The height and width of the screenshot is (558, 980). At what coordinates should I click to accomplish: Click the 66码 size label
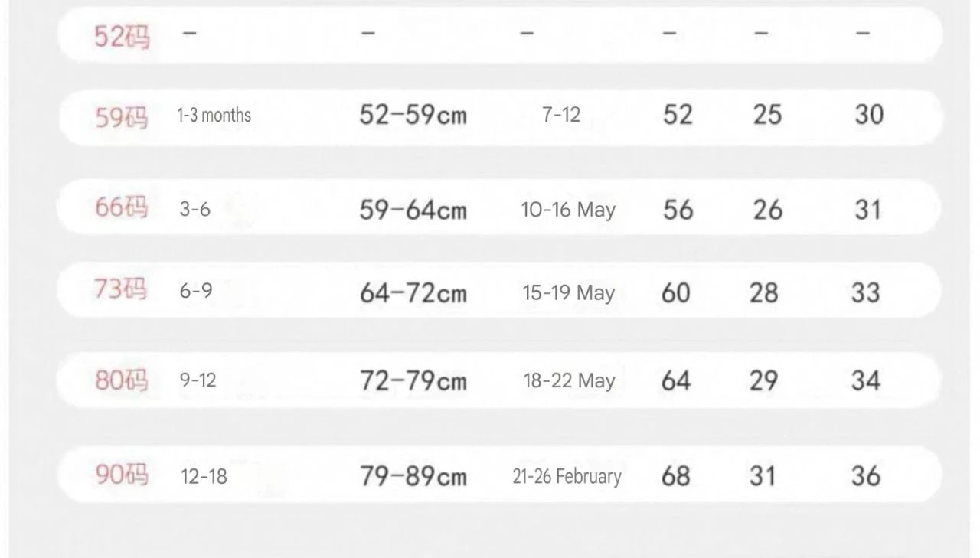coord(122,208)
